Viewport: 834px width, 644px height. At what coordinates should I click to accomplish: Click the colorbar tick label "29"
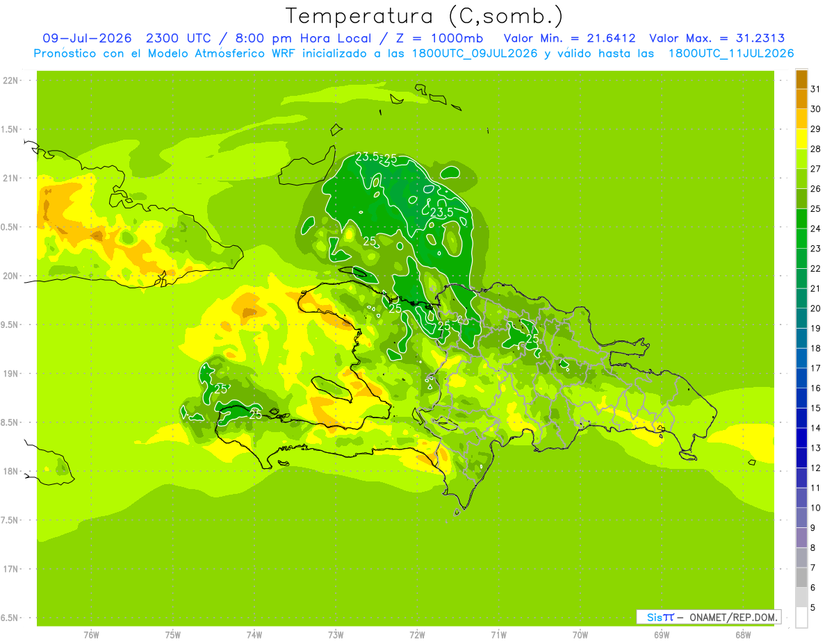[x=815, y=129]
